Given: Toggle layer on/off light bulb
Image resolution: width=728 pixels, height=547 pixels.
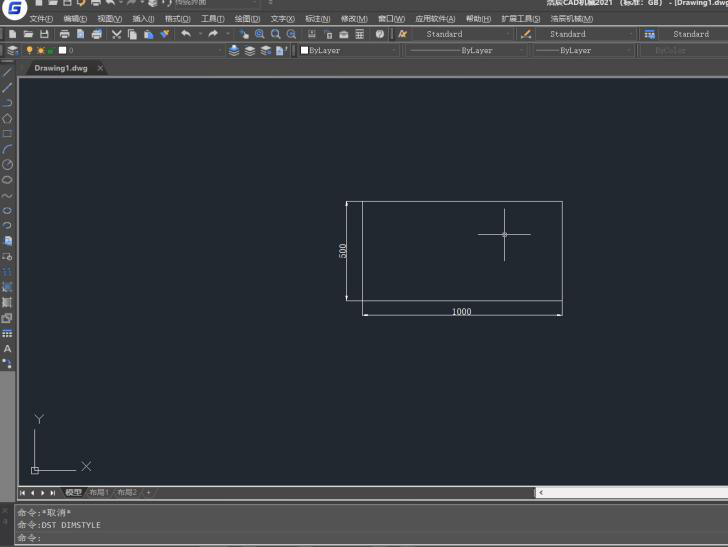Looking at the screenshot, I should click(30, 50).
